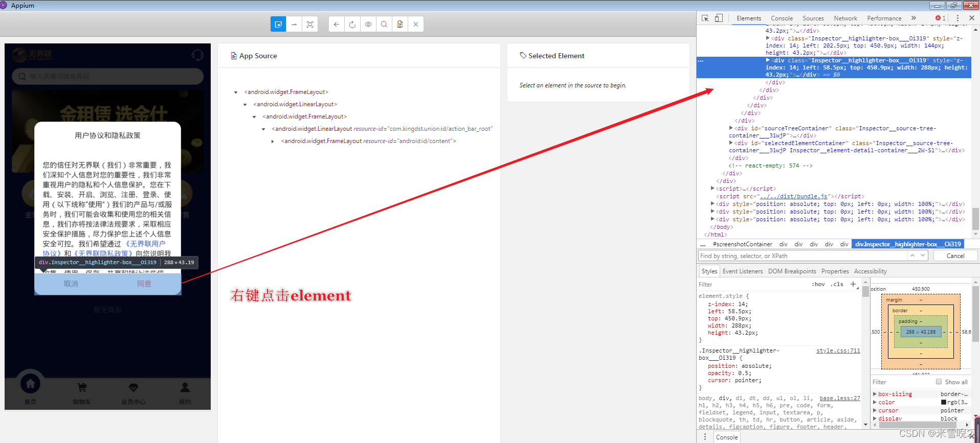The height and width of the screenshot is (443, 980).
Task: Refresh source and screenshot in Appium
Action: (x=352, y=24)
